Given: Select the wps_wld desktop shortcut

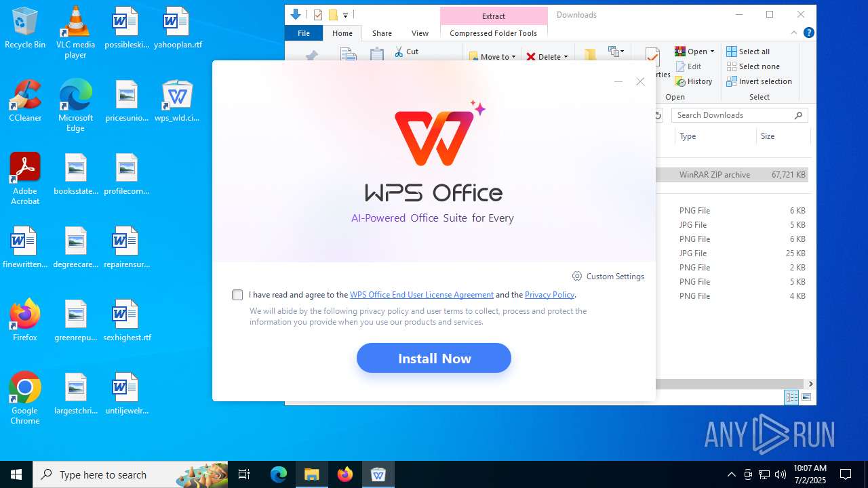Looking at the screenshot, I should pyautogui.click(x=177, y=101).
